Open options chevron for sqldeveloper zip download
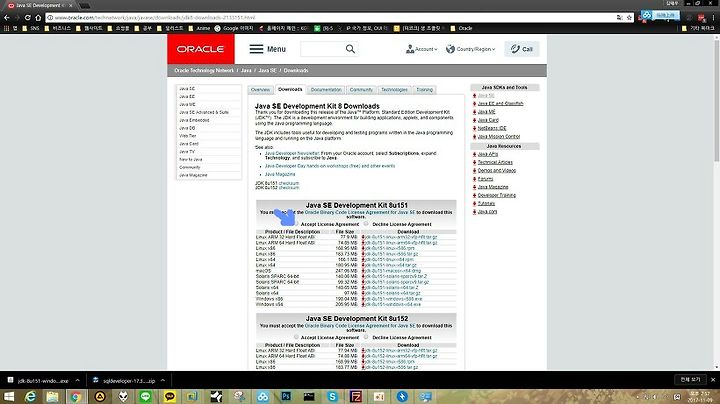The height and width of the screenshot is (404, 720). pos(163,380)
